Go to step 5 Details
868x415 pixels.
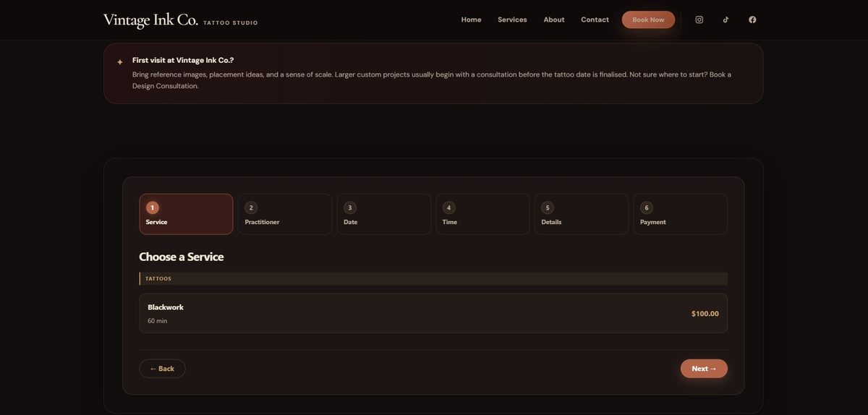click(x=581, y=214)
